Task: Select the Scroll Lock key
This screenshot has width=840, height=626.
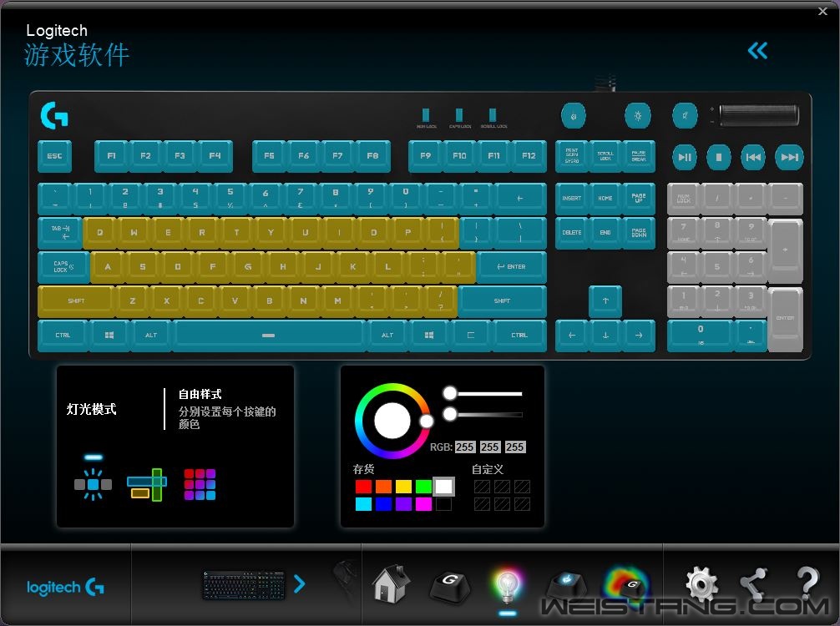Action: point(605,156)
